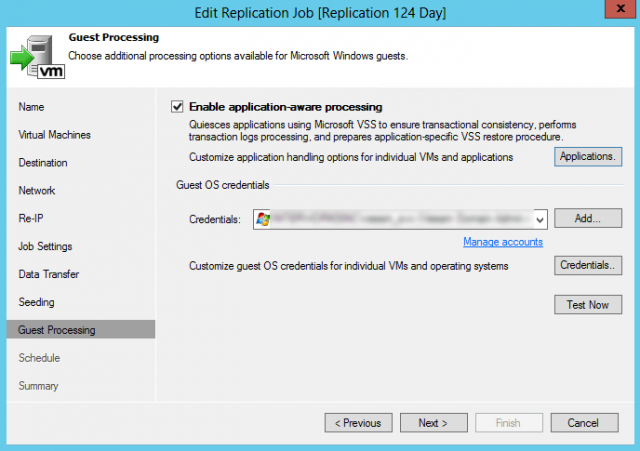Screen dimensions: 640x451
Task: Close the Edit Replication Job dialog
Action: (620, 8)
